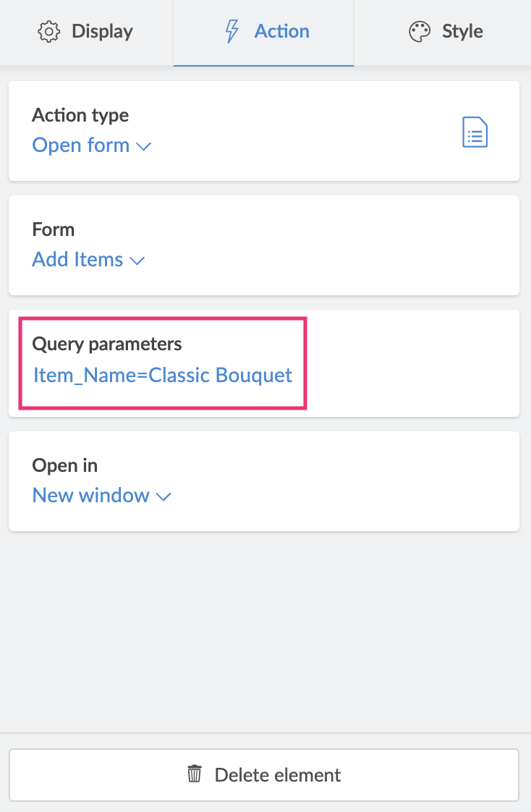Click the chevron next to 'Add Items'
The height and width of the screenshot is (812, 531).
coord(137,261)
